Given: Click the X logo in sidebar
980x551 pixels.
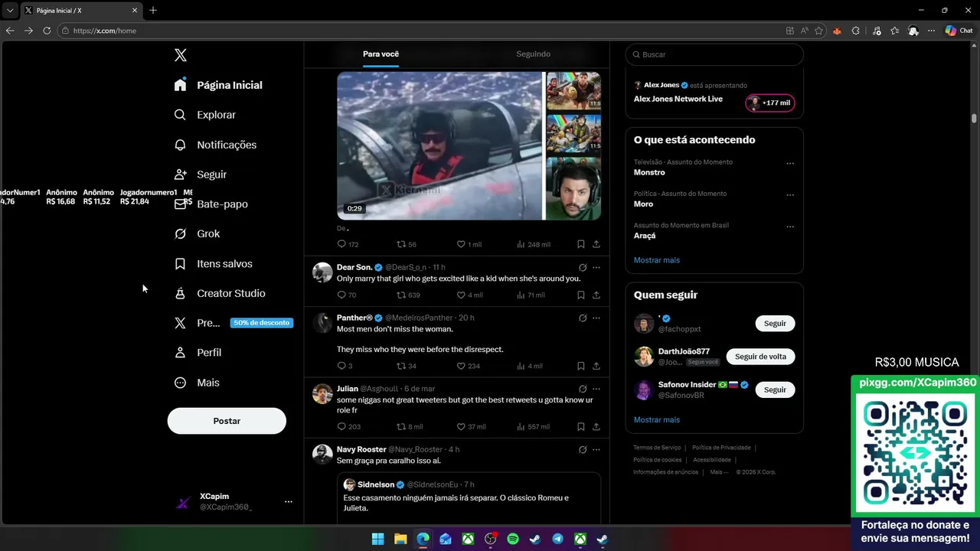Looking at the screenshot, I should [181, 55].
